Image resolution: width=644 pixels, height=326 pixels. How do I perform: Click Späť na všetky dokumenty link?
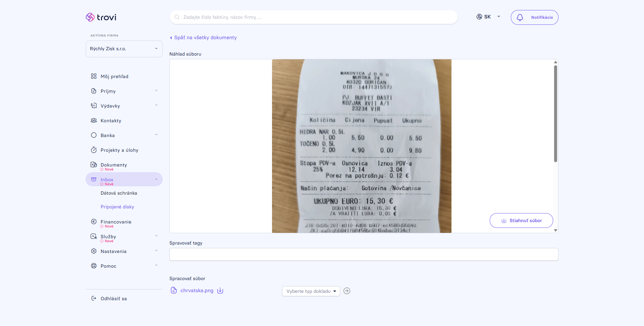(x=203, y=38)
